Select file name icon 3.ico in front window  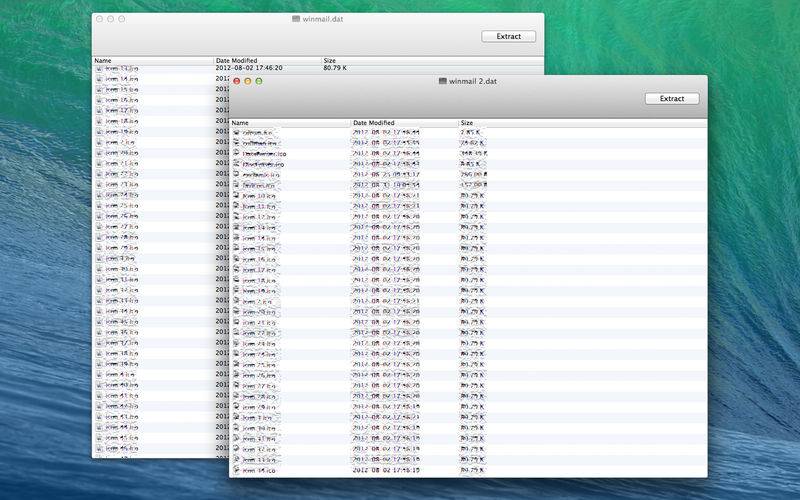click(x=257, y=417)
